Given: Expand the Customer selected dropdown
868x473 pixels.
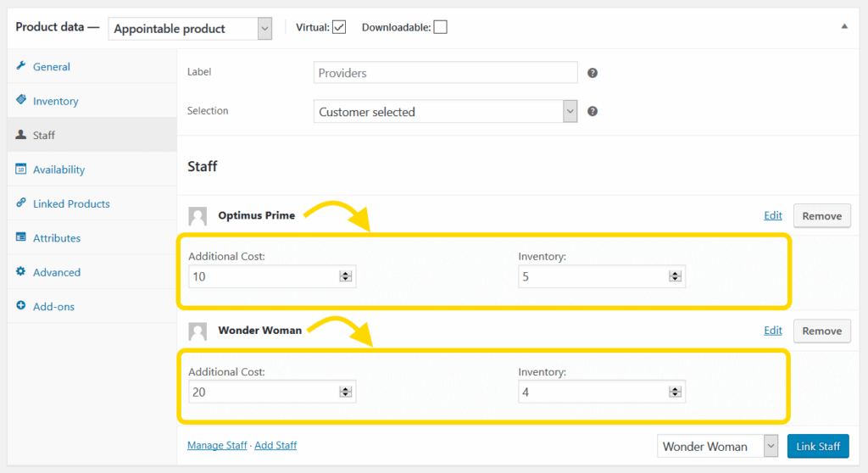Looking at the screenshot, I should click(445, 112).
